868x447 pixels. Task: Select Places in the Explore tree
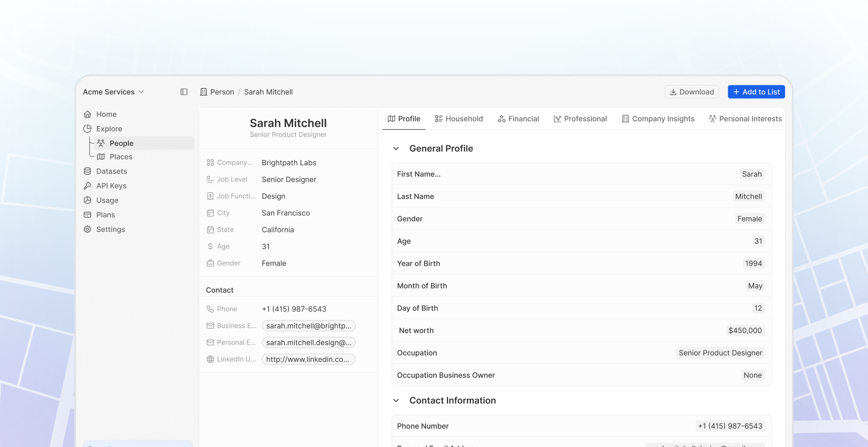pos(121,157)
